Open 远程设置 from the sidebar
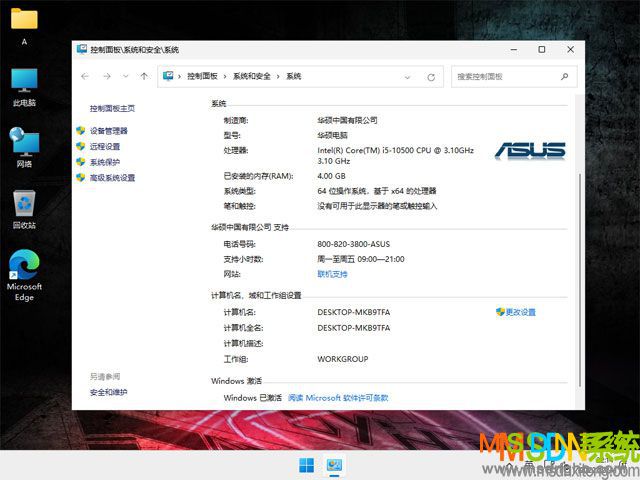Screen dimensions: 640x480 coord(105,147)
